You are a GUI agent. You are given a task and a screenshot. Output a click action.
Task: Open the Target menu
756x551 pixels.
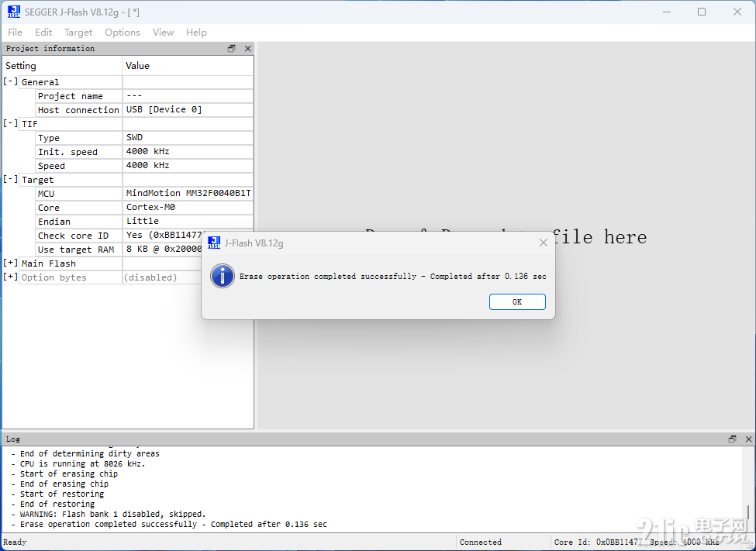click(78, 33)
